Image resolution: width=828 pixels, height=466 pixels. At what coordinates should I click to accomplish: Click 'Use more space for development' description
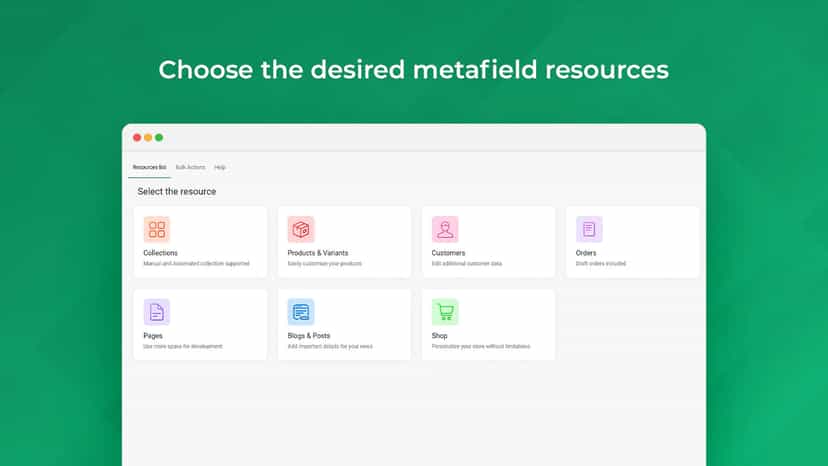[183, 347]
